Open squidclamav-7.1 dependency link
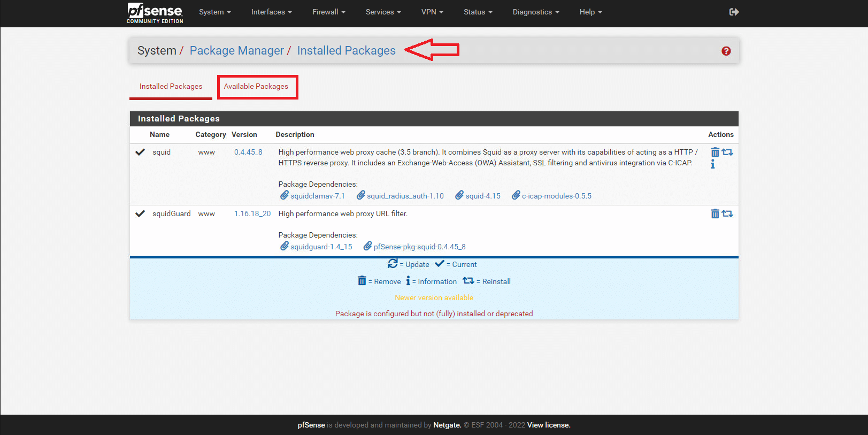This screenshot has width=868, height=435. click(x=318, y=196)
